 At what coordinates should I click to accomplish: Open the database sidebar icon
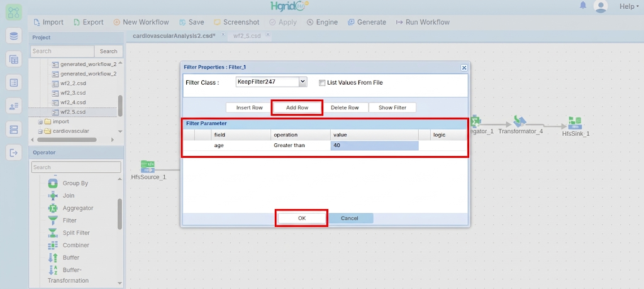coord(14,36)
